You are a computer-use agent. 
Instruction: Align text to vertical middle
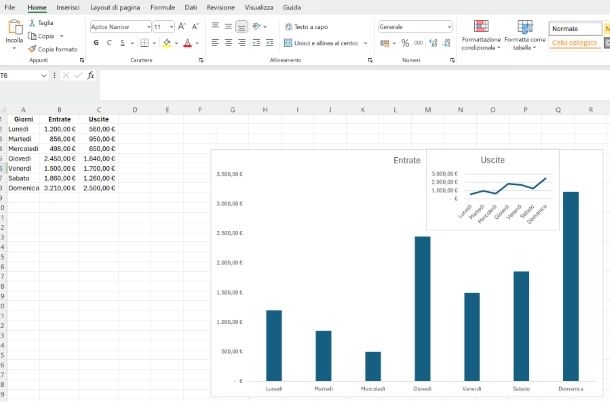(x=228, y=26)
